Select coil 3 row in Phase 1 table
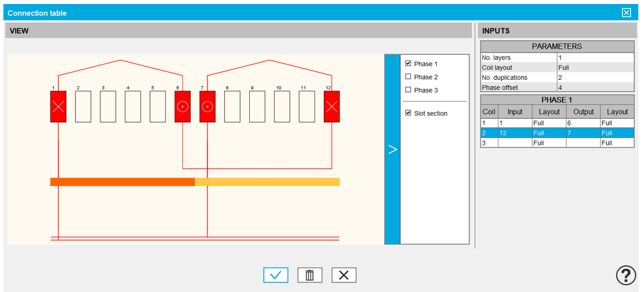The width and height of the screenshot is (644, 292). 489,143
